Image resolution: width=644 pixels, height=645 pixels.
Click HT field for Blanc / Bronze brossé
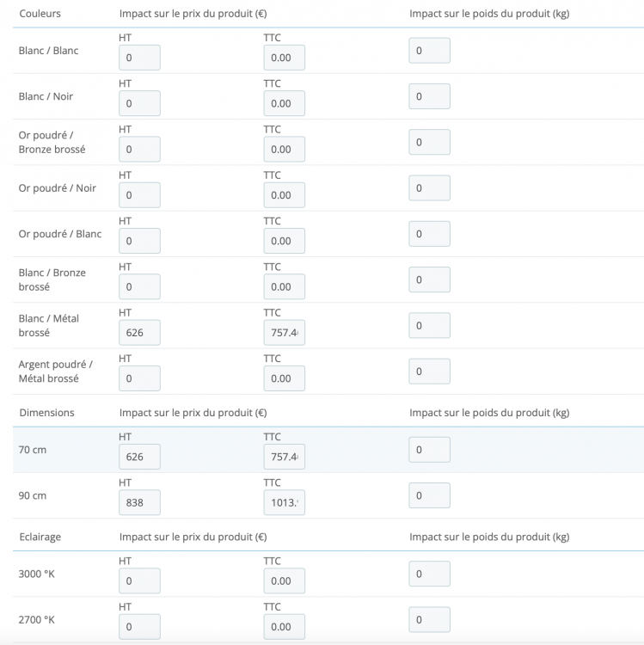[139, 286]
